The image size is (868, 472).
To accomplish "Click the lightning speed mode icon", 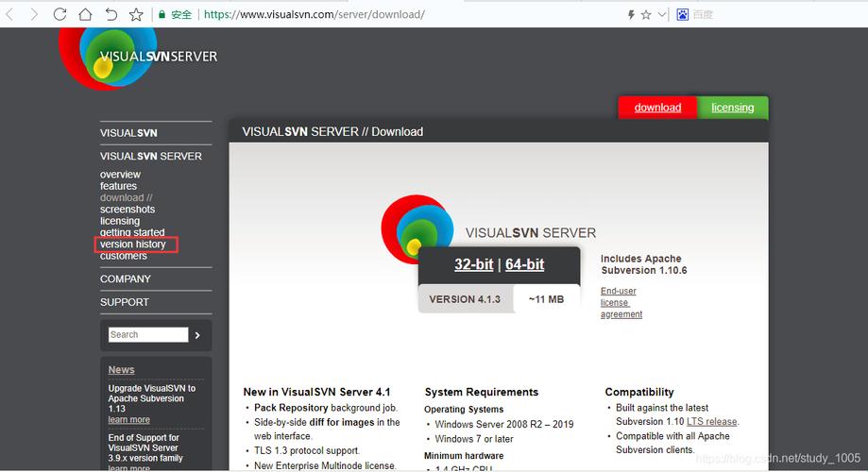I will coord(631,15).
